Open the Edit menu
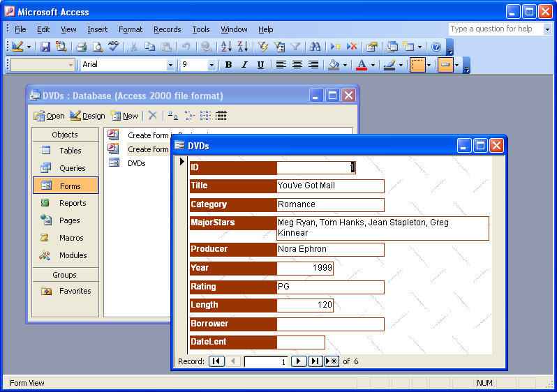The height and width of the screenshot is (392, 557). click(x=43, y=29)
